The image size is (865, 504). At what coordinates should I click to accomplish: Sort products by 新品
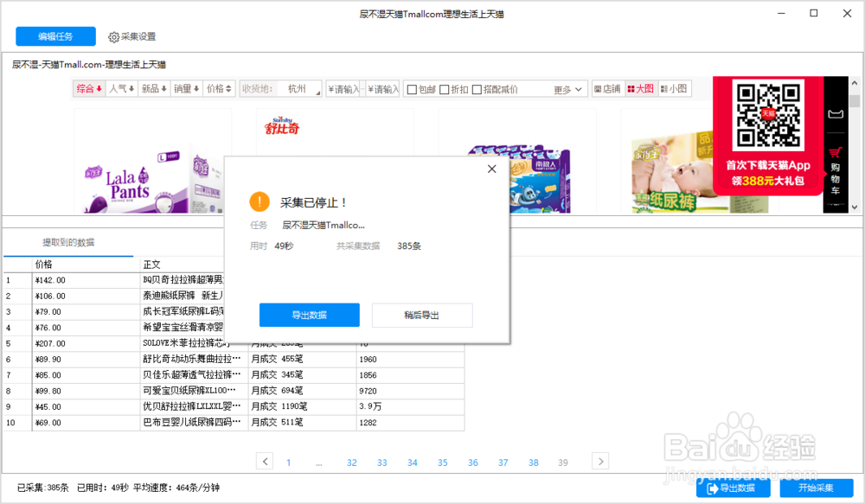tap(154, 89)
